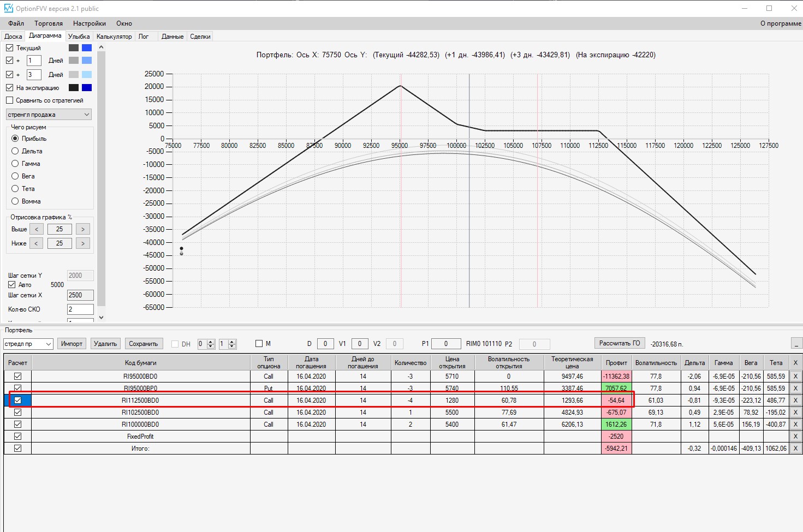
Task: Click the X column header button in the portfolio table
Action: pyautogui.click(x=795, y=363)
